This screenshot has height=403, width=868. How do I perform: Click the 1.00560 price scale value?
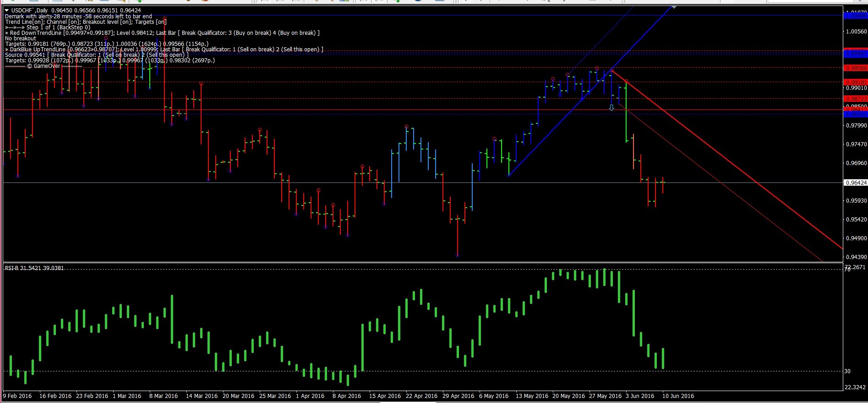856,32
